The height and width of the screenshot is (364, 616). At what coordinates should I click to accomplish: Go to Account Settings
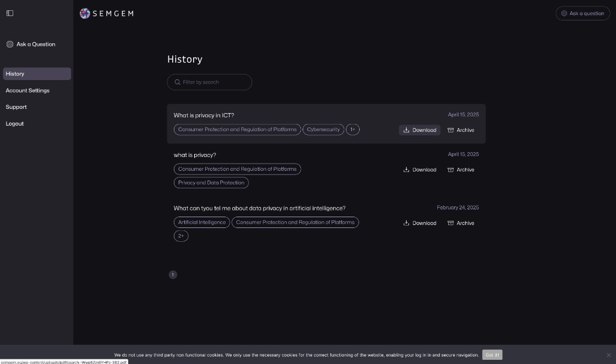[x=28, y=90]
